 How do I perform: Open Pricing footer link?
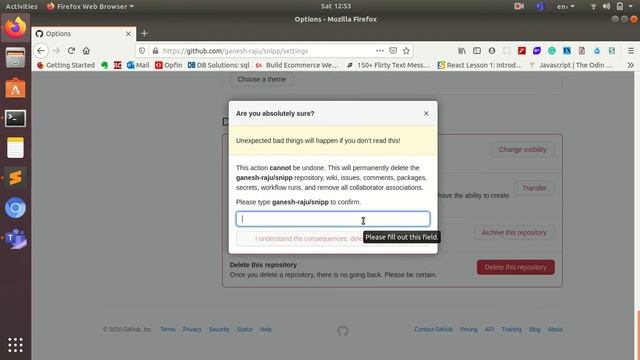click(x=469, y=329)
